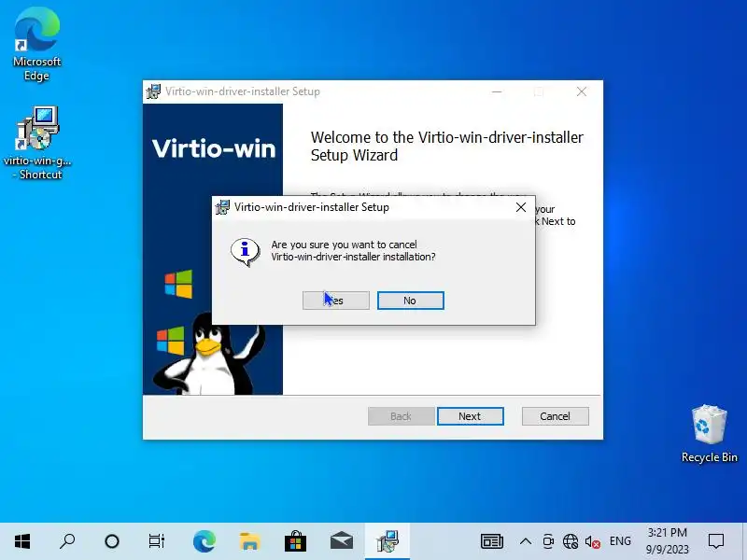Open Task View from the taskbar
This screenshot has height=560, width=747.
[x=156, y=541]
